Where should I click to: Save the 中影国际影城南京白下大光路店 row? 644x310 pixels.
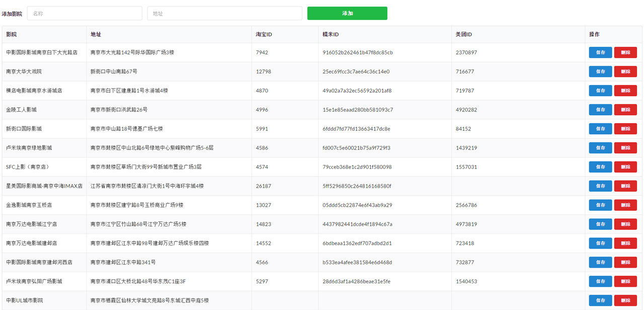click(x=600, y=52)
